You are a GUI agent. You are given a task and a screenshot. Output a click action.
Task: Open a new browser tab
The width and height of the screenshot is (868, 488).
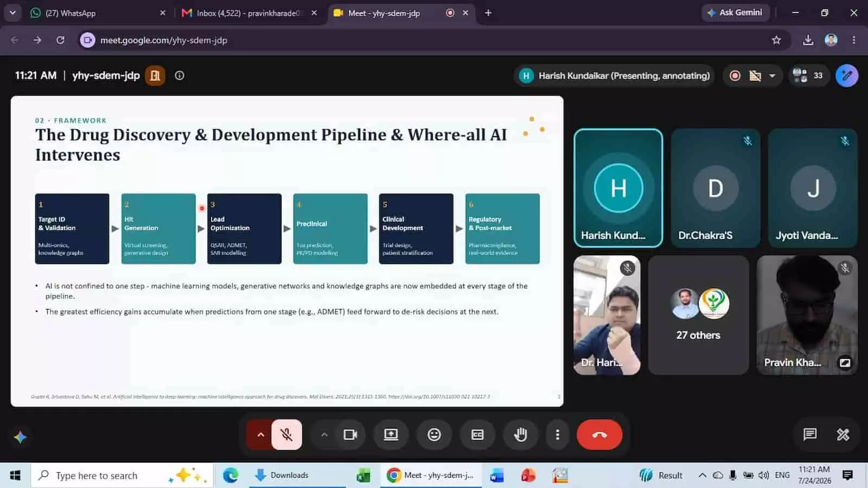point(488,13)
